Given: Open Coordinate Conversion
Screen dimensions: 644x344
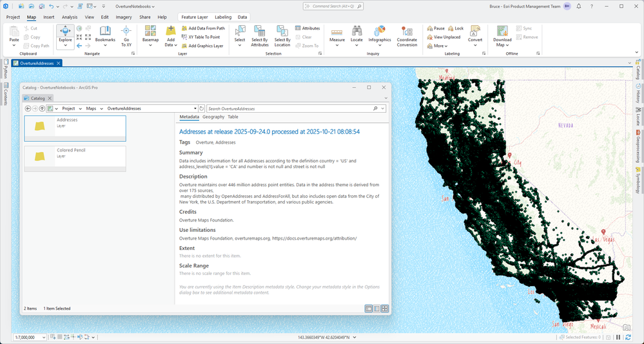Looking at the screenshot, I should pyautogui.click(x=407, y=35).
